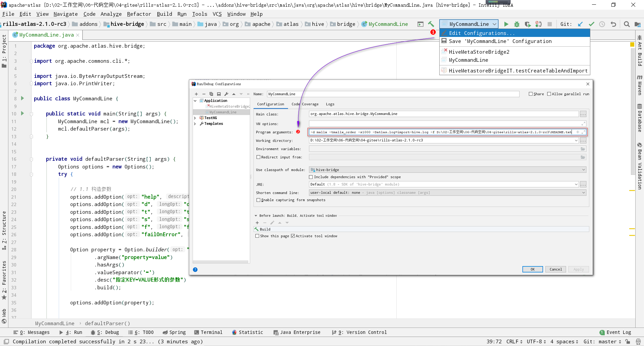Click Git master branch widget
644x346 pixels.
point(602,342)
